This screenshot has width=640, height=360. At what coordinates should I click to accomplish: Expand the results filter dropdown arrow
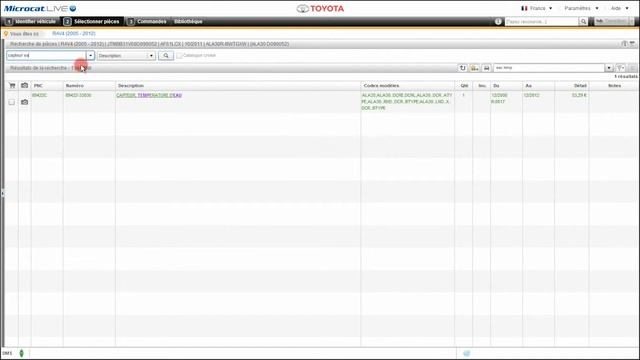(x=609, y=68)
